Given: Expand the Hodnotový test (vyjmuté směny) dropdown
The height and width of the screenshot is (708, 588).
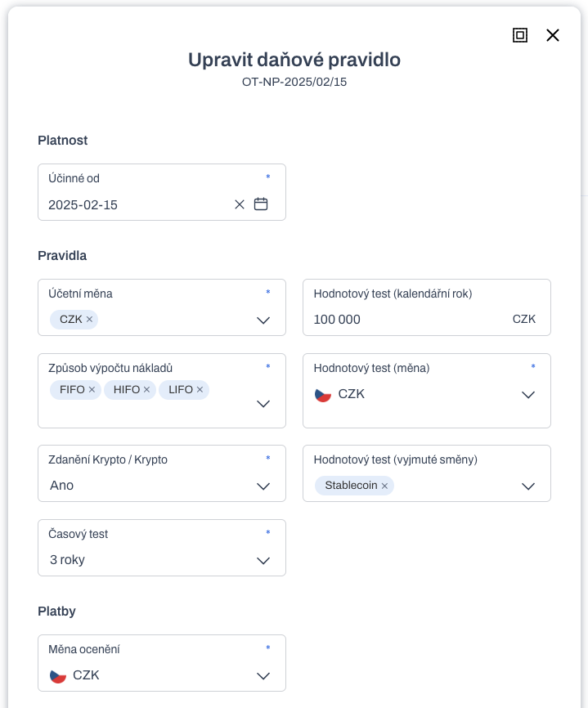Looking at the screenshot, I should [528, 486].
